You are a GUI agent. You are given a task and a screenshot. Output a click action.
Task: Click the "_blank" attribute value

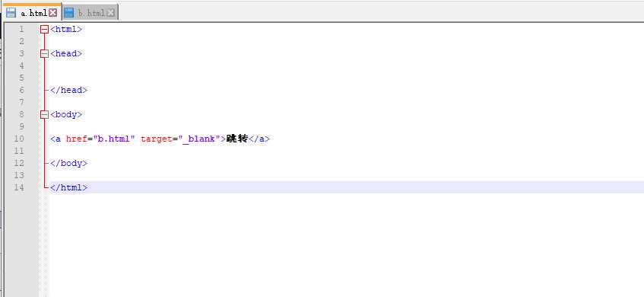[x=199, y=139]
